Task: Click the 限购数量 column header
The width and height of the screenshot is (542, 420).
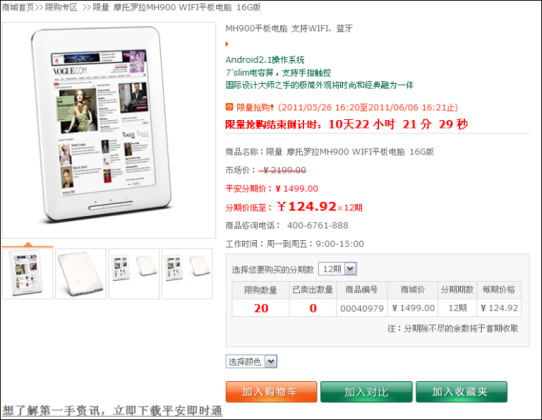Action: 261,290
